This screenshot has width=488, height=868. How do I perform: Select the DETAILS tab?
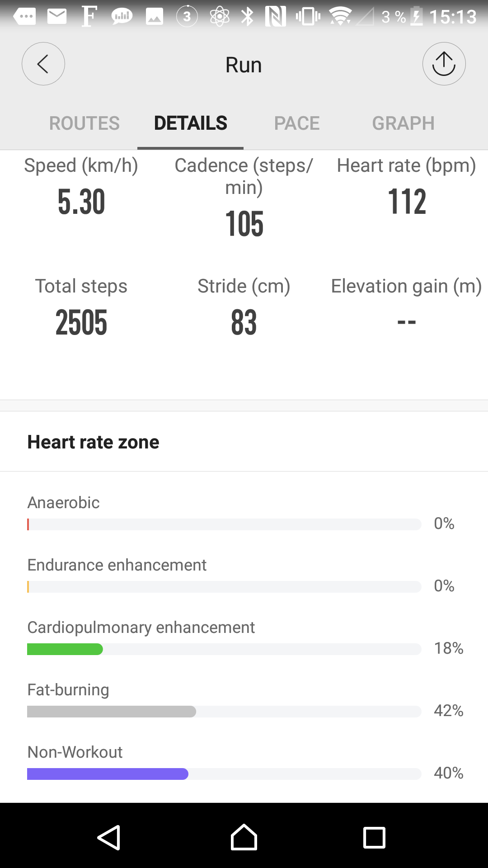pyautogui.click(x=191, y=123)
